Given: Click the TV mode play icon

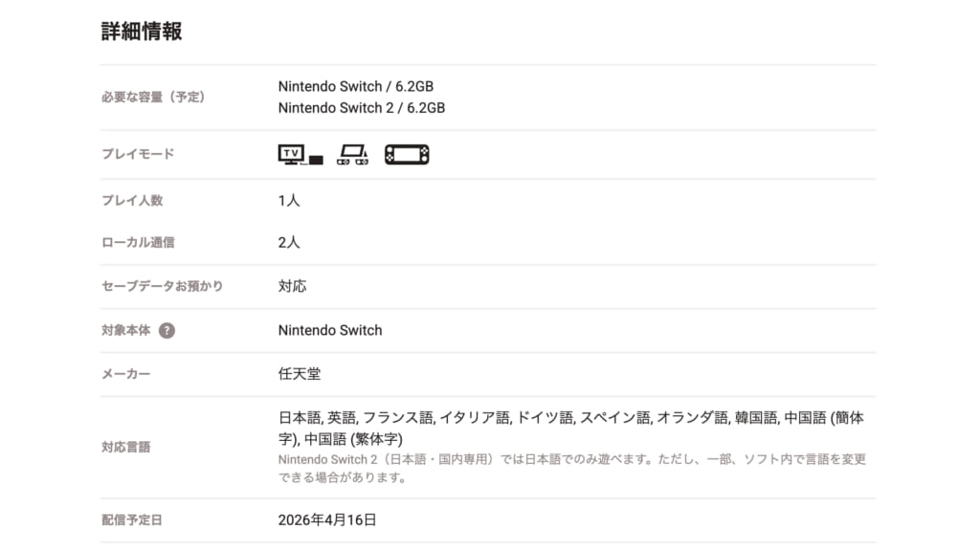Looking at the screenshot, I should pos(301,155).
